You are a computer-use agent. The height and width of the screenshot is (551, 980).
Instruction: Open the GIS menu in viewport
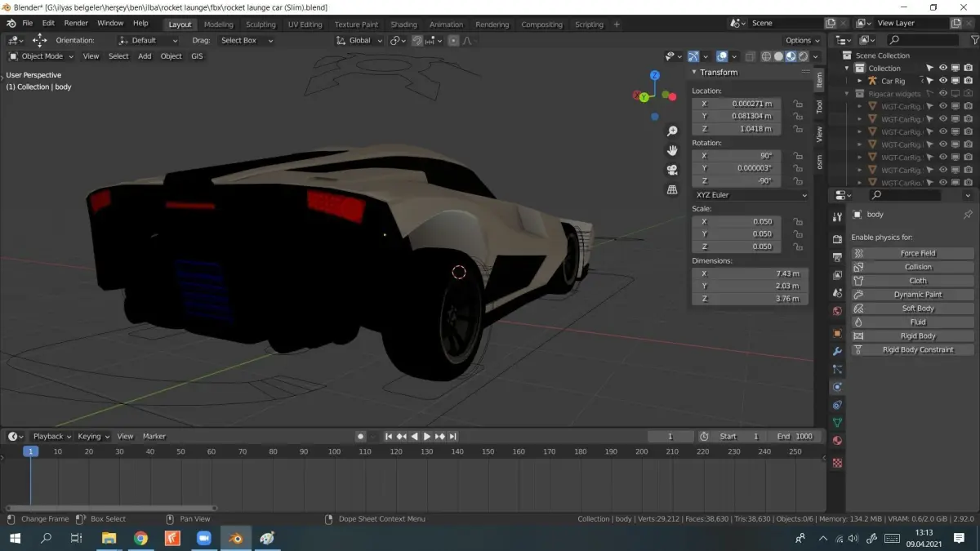coord(197,56)
